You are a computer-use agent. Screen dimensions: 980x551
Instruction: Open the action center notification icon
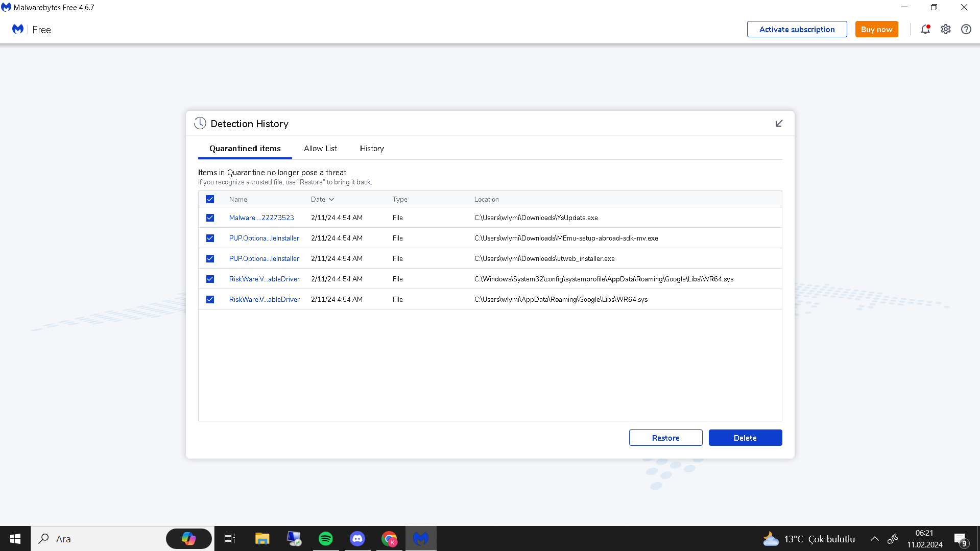point(960,539)
